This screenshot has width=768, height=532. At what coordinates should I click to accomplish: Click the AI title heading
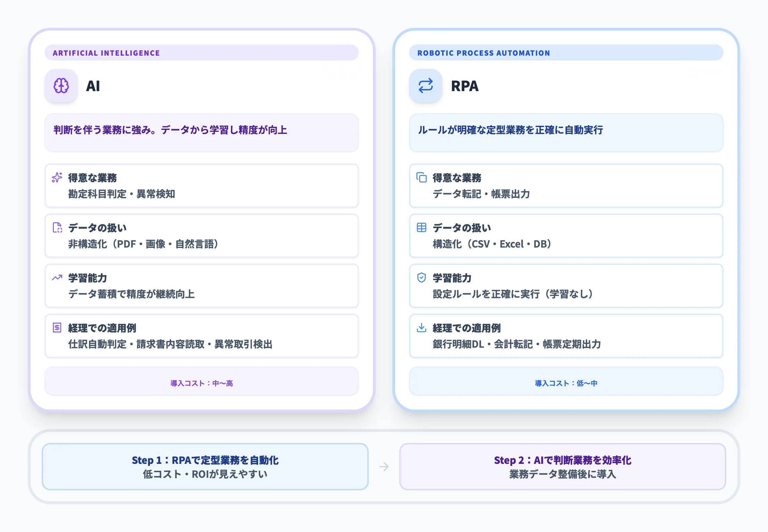click(x=93, y=86)
